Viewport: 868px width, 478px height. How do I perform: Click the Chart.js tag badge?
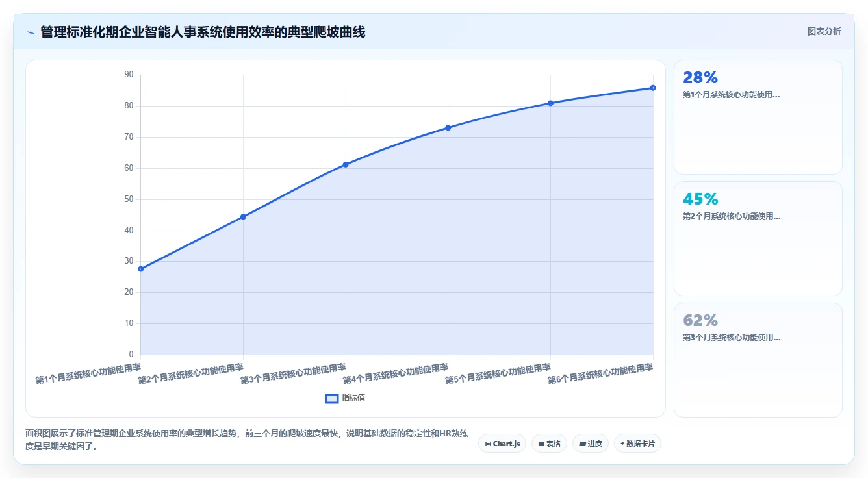(502, 444)
